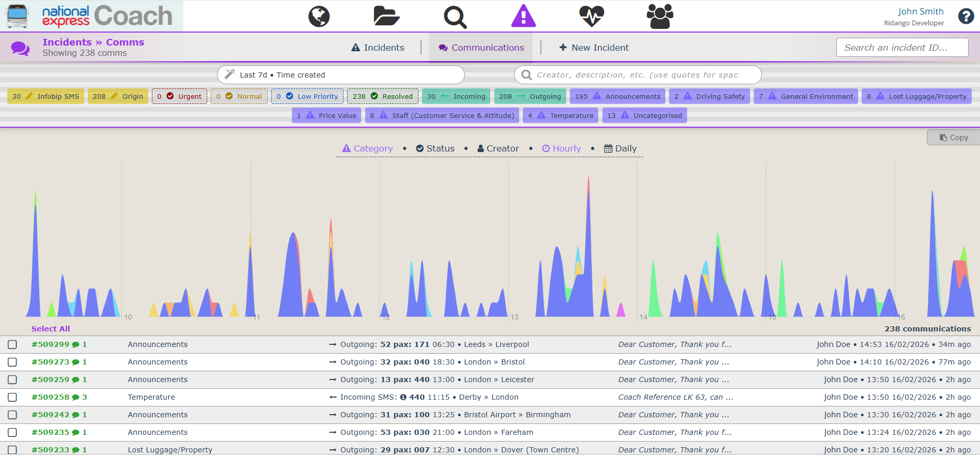Open the Last 7d time created filter

click(340, 75)
